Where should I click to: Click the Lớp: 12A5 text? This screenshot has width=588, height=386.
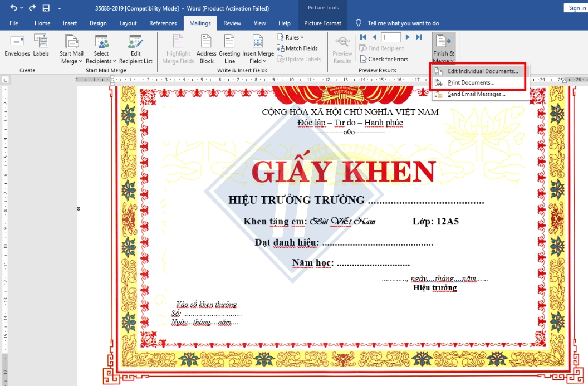tap(435, 221)
